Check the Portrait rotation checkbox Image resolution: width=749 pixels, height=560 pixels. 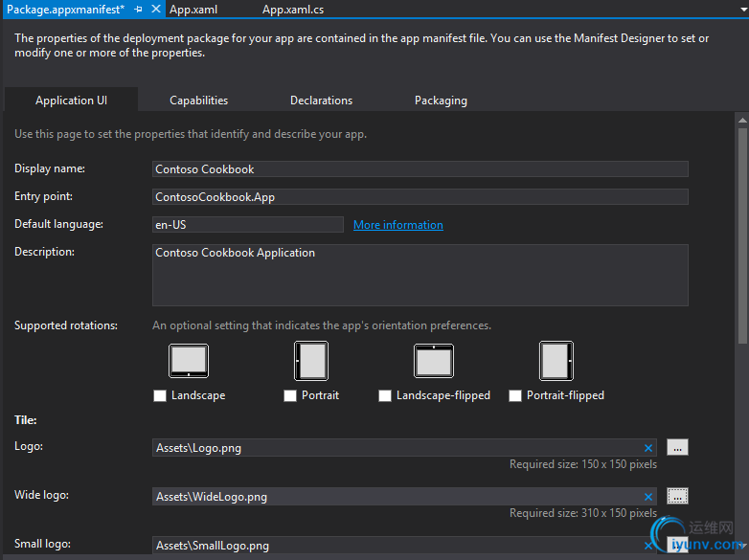click(x=290, y=395)
